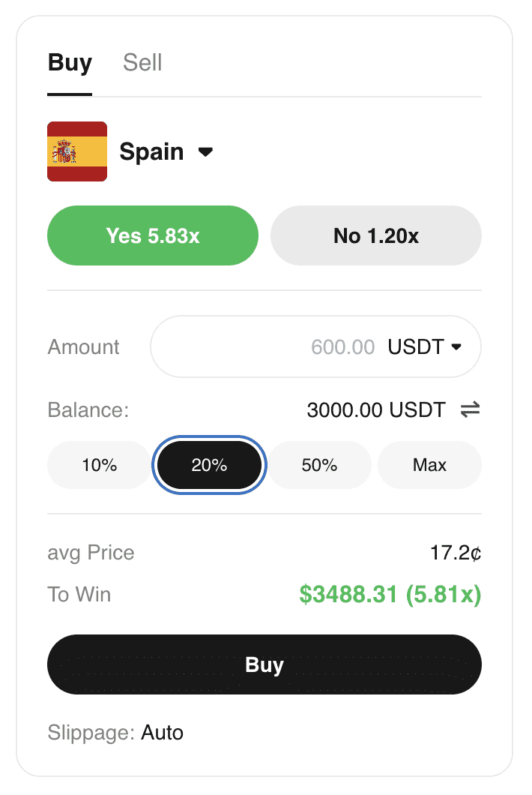The width and height of the screenshot is (532, 795).
Task: Click the Spain market name
Action: (x=151, y=152)
